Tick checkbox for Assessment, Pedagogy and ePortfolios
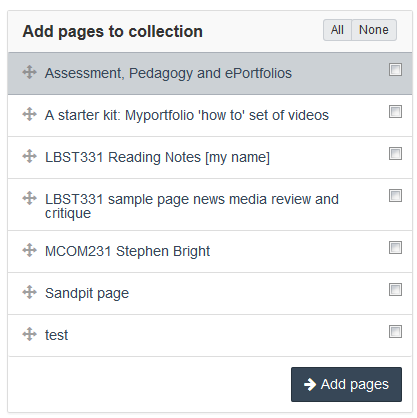This screenshot has width=417, height=418. pos(395,70)
